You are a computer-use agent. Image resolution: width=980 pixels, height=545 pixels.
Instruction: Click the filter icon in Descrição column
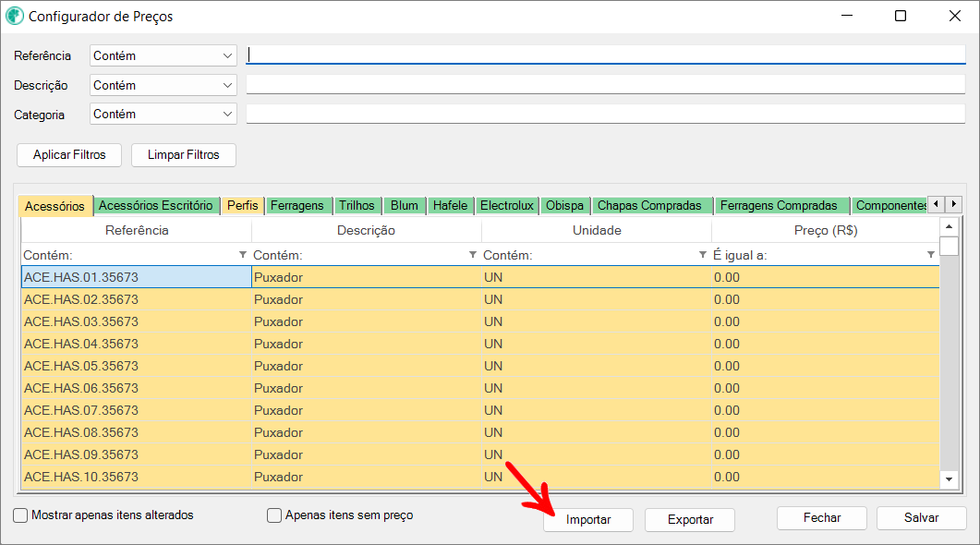point(473,255)
